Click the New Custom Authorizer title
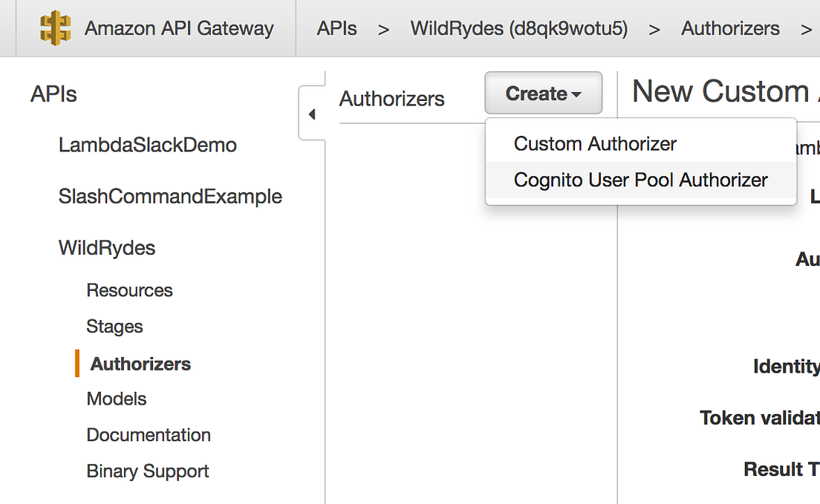The image size is (820, 504). tap(720, 91)
